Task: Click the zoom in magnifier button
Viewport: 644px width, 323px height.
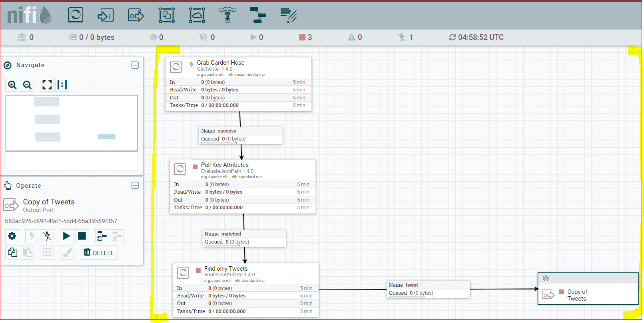Action: pyautogui.click(x=12, y=85)
